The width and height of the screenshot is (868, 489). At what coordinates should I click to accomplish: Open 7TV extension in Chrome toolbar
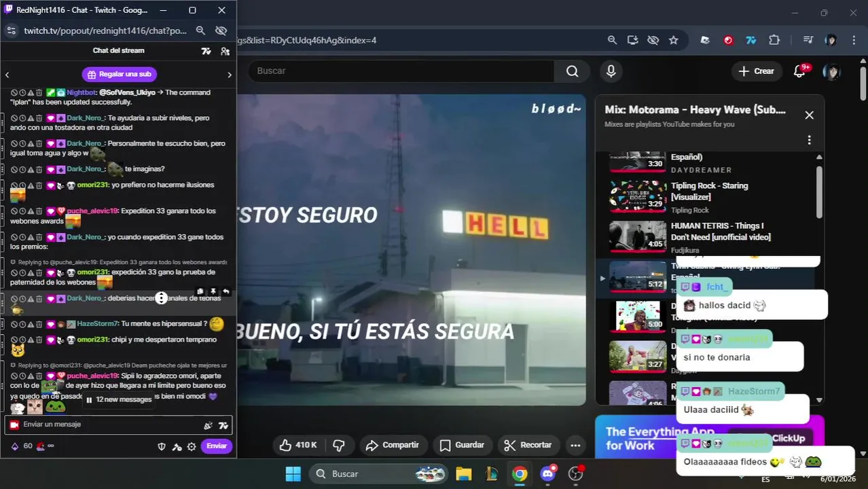pos(751,40)
